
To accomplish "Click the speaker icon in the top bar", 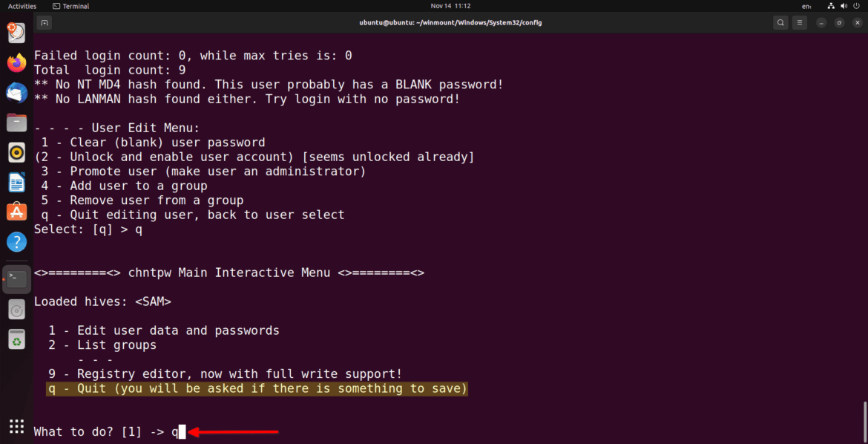I will (844, 6).
